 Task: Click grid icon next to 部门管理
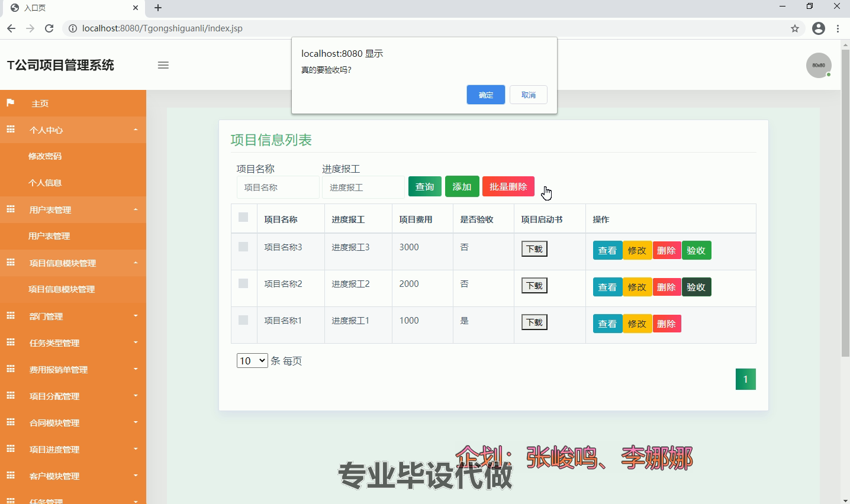11,316
